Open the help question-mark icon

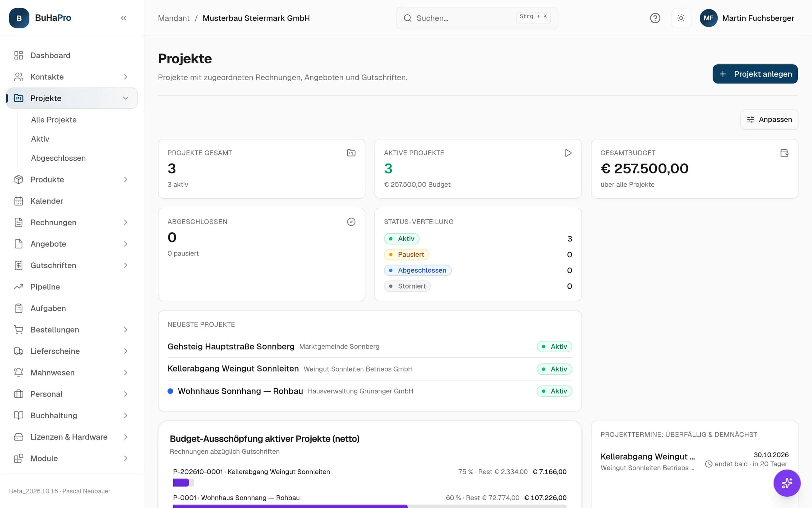click(x=655, y=18)
